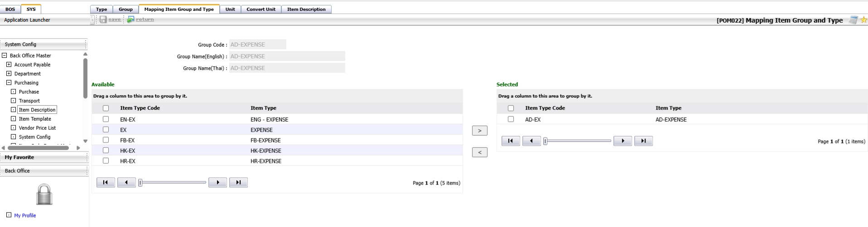Tick the HK-EX row checkbox
The height and width of the screenshot is (227, 868).
(106, 151)
